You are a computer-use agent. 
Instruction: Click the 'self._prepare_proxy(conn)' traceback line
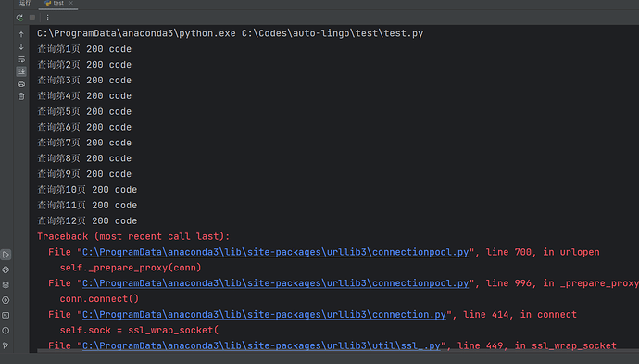(131, 268)
